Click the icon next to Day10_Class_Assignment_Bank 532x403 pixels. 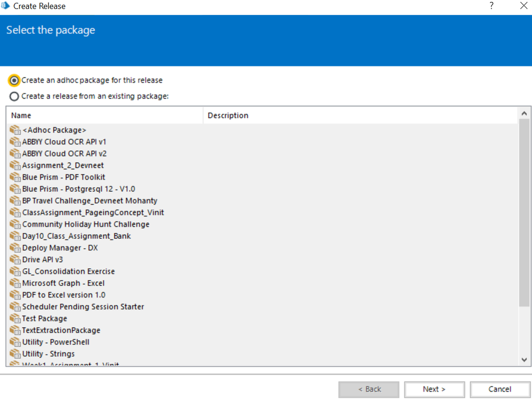(x=15, y=236)
